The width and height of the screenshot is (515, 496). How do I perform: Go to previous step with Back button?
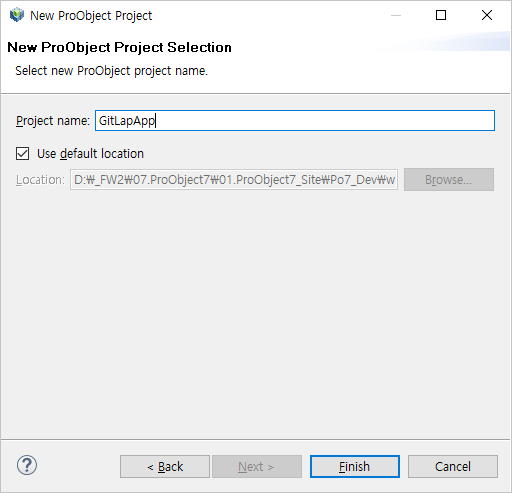click(165, 466)
